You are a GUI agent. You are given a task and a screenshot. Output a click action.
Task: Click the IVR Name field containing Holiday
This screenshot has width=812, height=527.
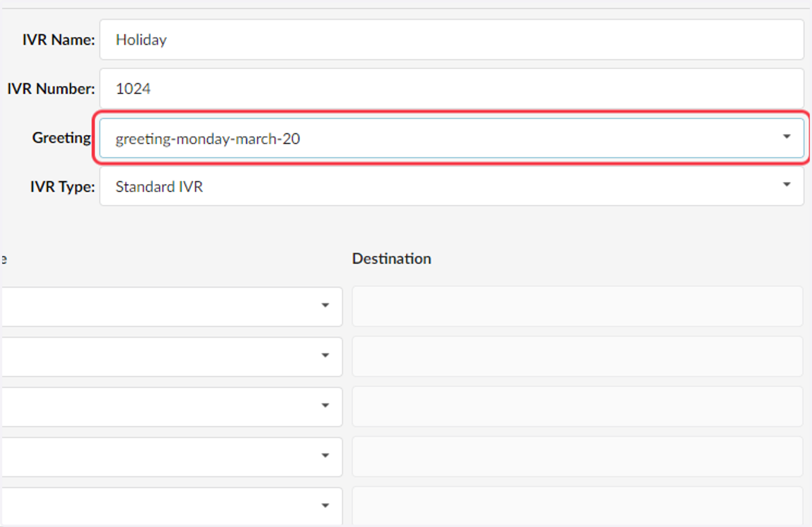pyautogui.click(x=451, y=40)
